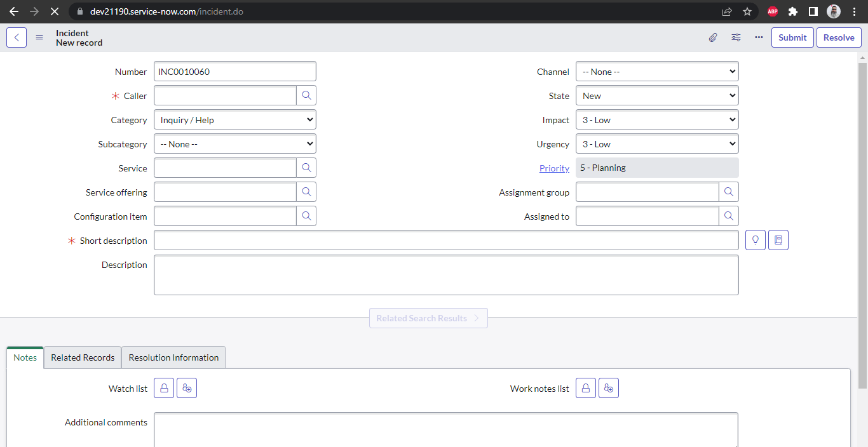Open the additional actions menu via ellipsis icon

tap(759, 37)
